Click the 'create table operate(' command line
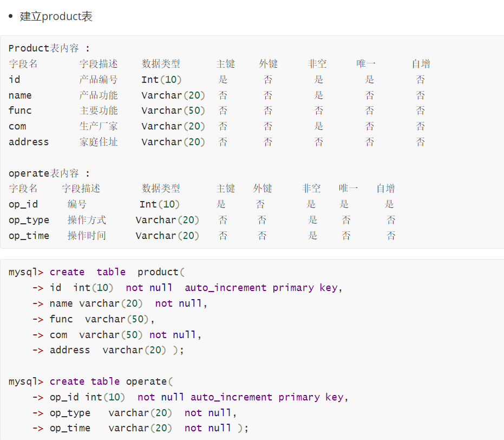 click(x=90, y=381)
